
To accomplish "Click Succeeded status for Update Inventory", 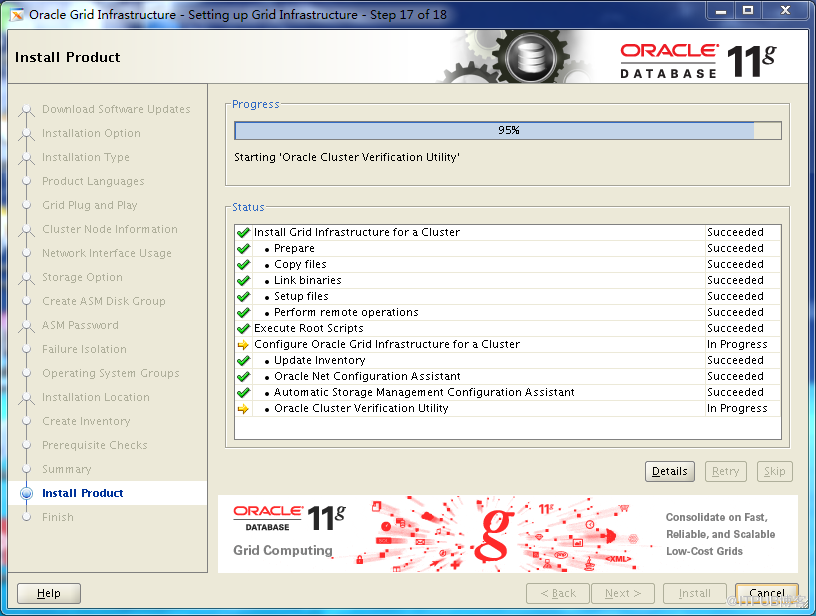I will coord(735,361).
